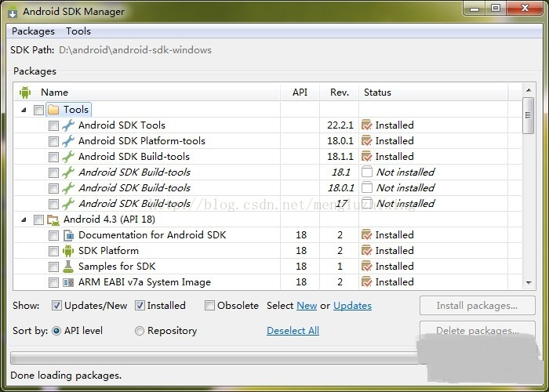Tick the Samples for SDK checkbox
This screenshot has width=549, height=392.
coord(53,267)
